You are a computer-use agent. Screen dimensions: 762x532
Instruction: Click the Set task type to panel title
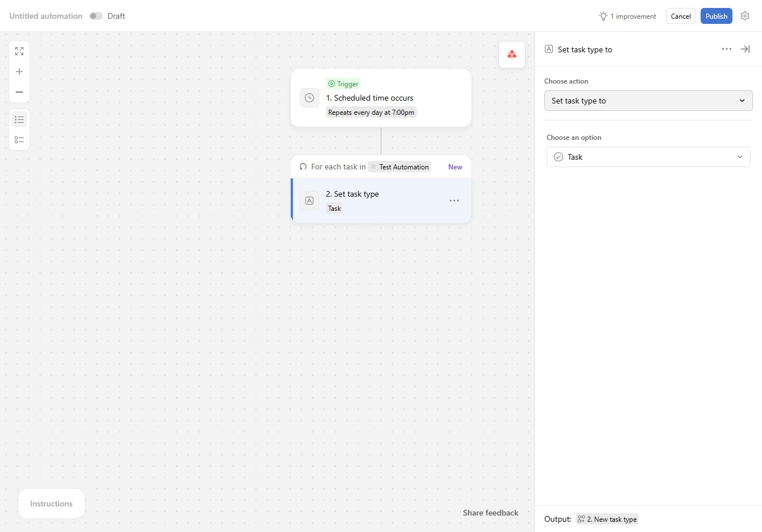click(585, 49)
